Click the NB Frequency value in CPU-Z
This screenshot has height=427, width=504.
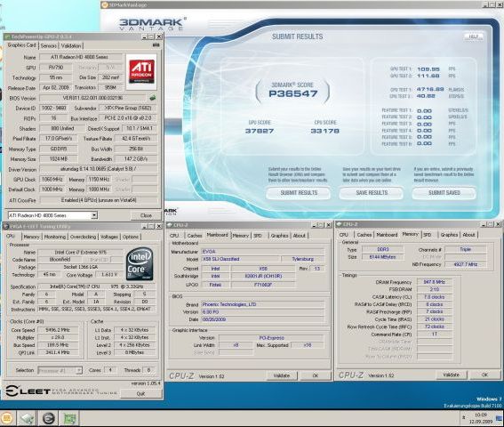(x=466, y=264)
